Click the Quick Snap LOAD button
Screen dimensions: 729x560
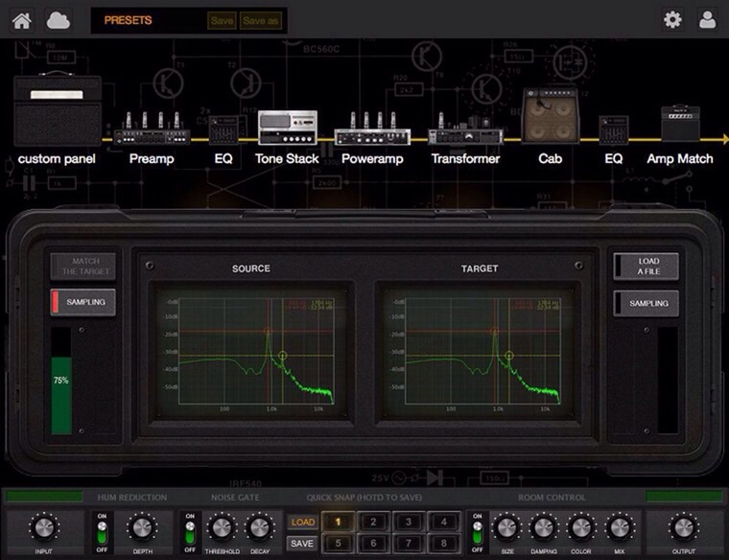(x=303, y=523)
